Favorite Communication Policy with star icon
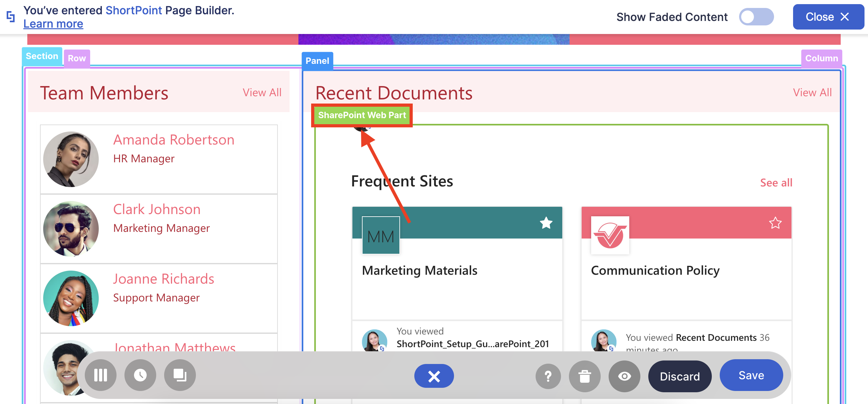Viewport: 868px width, 404px height. (x=775, y=223)
